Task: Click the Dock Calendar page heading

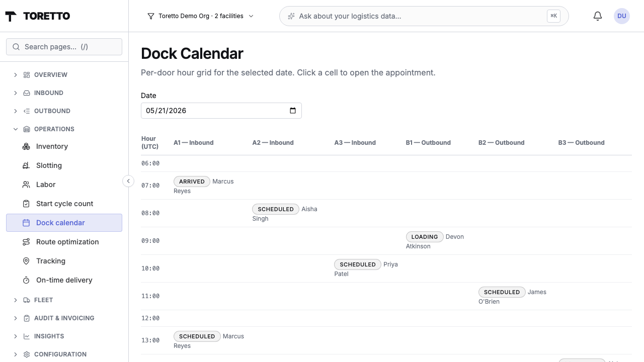Action: coord(192,53)
